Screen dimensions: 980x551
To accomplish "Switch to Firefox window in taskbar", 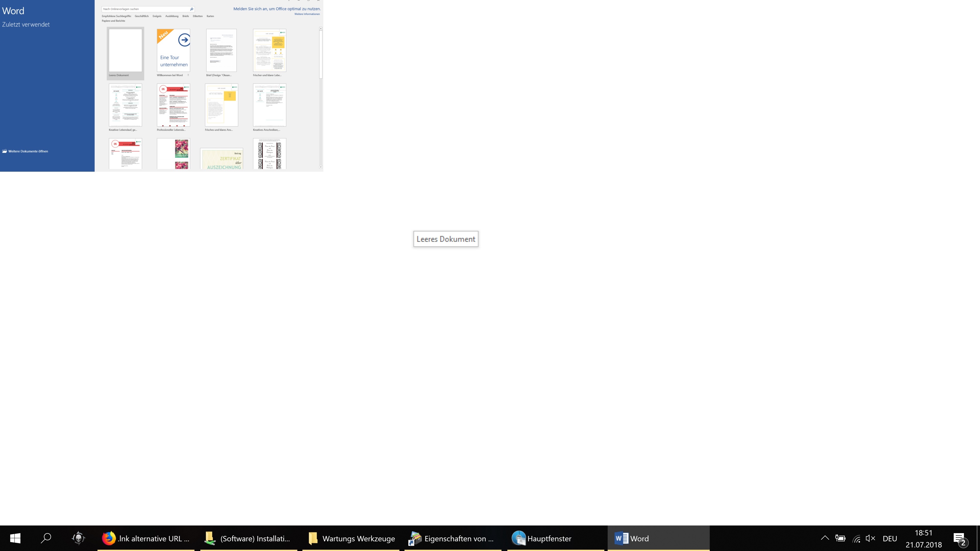I will [146, 538].
